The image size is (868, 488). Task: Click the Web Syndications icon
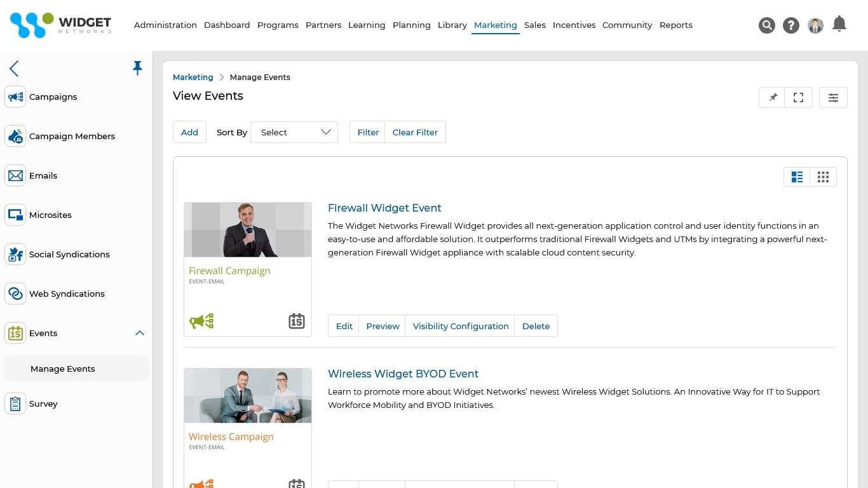click(15, 294)
